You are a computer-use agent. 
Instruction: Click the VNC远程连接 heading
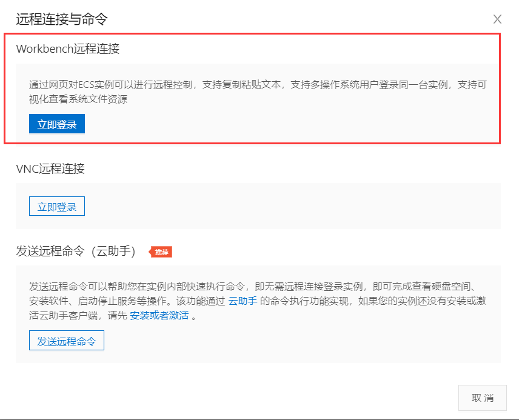50,169
